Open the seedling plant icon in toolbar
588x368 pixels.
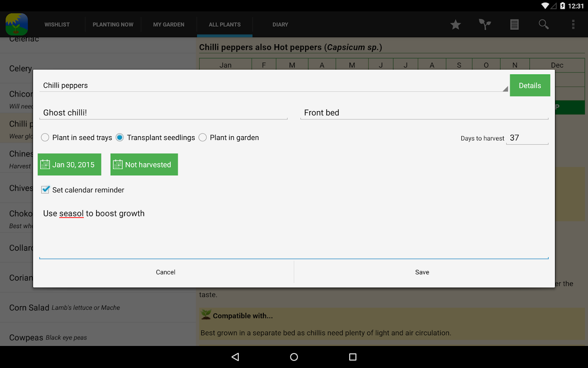[x=485, y=25]
